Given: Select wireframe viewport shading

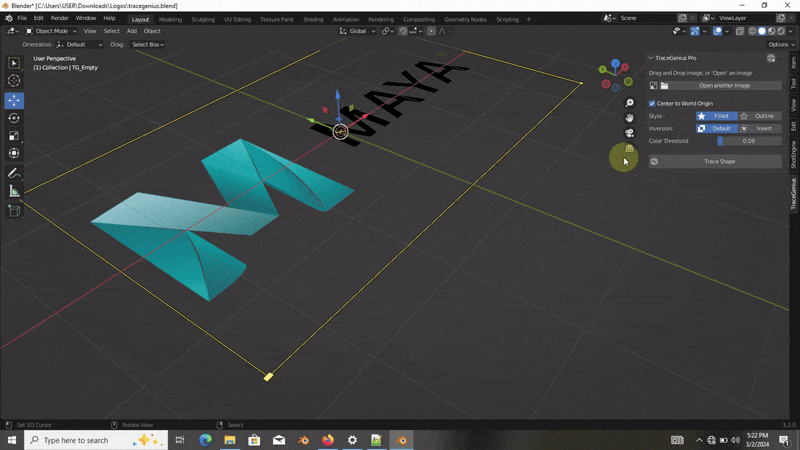Looking at the screenshot, I should coord(752,31).
